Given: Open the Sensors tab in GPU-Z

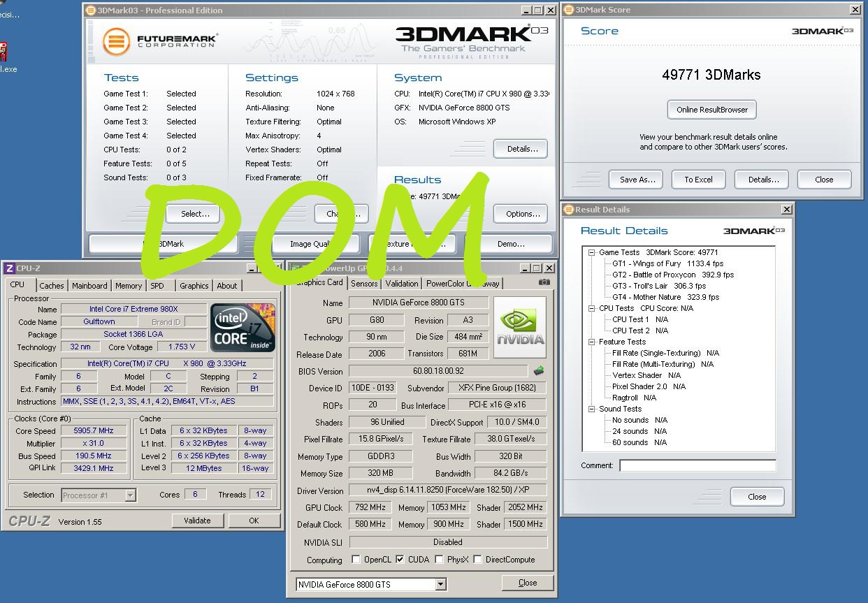Looking at the screenshot, I should coord(364,284).
